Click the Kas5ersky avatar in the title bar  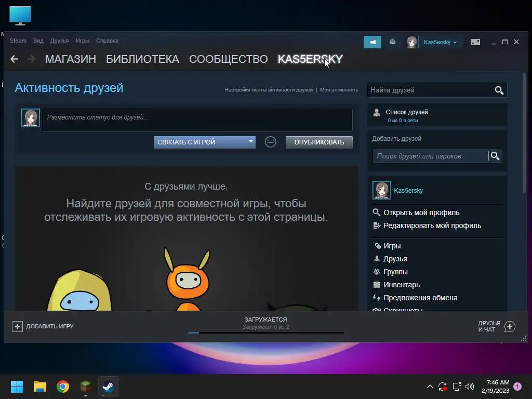point(411,42)
